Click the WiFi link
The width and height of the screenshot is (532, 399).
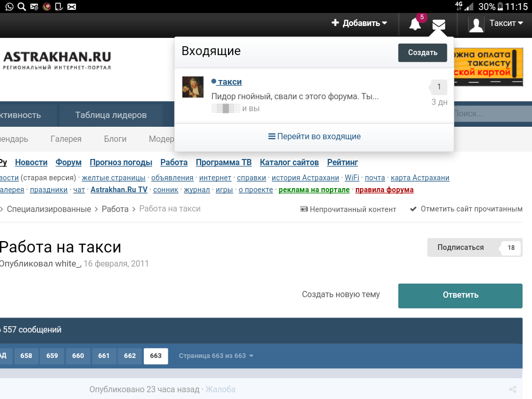tap(352, 178)
